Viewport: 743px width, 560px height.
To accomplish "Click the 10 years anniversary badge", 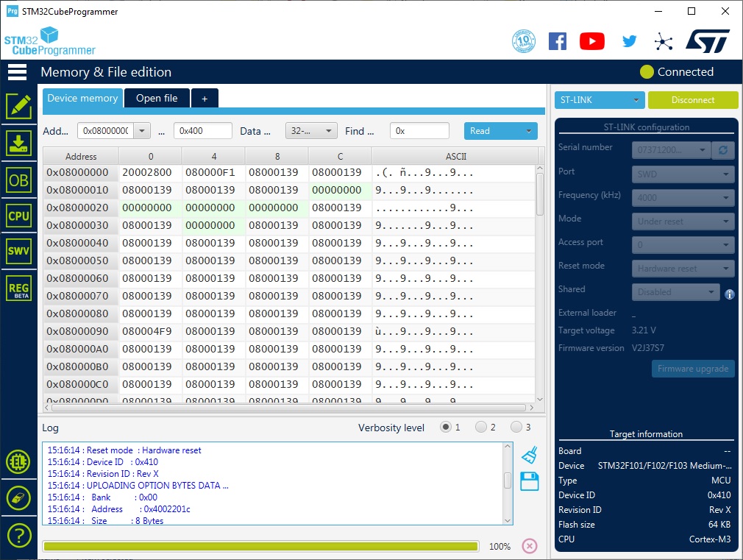I will click(524, 41).
